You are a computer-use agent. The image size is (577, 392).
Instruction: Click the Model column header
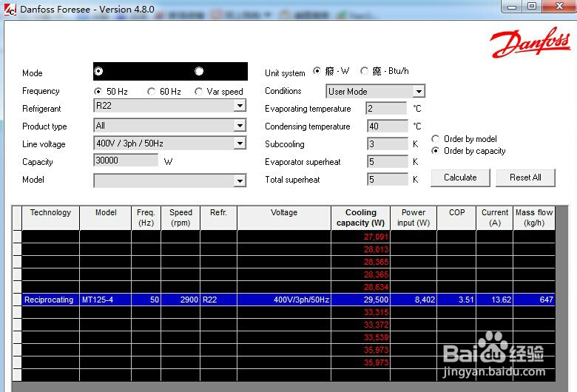tap(105, 218)
